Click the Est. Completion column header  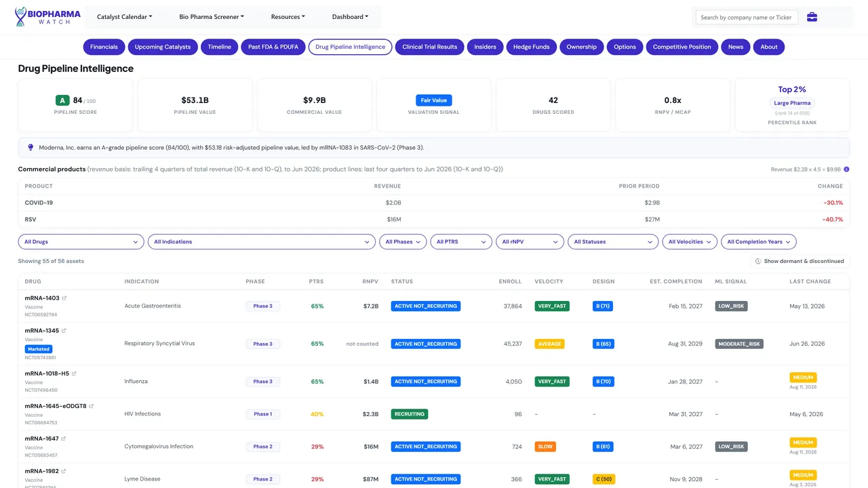pos(676,281)
